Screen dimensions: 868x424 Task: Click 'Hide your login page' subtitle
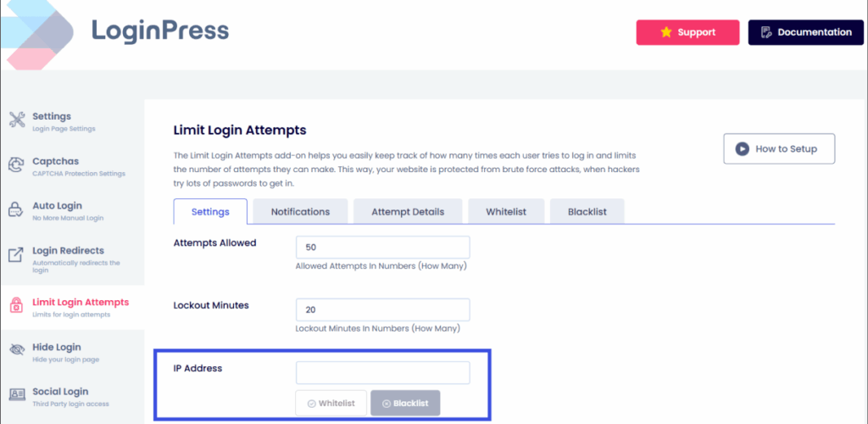point(66,360)
